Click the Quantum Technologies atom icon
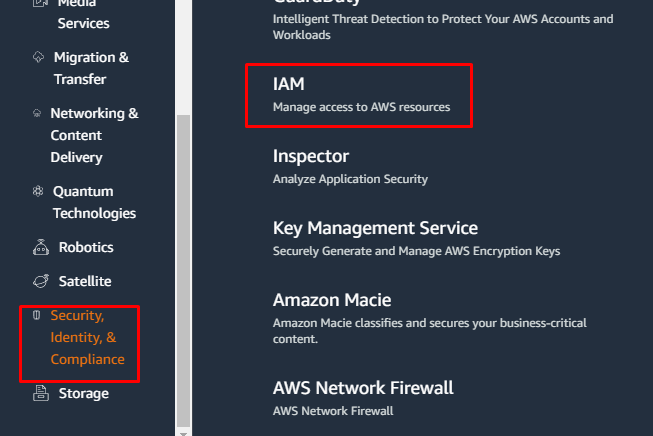 pos(38,191)
